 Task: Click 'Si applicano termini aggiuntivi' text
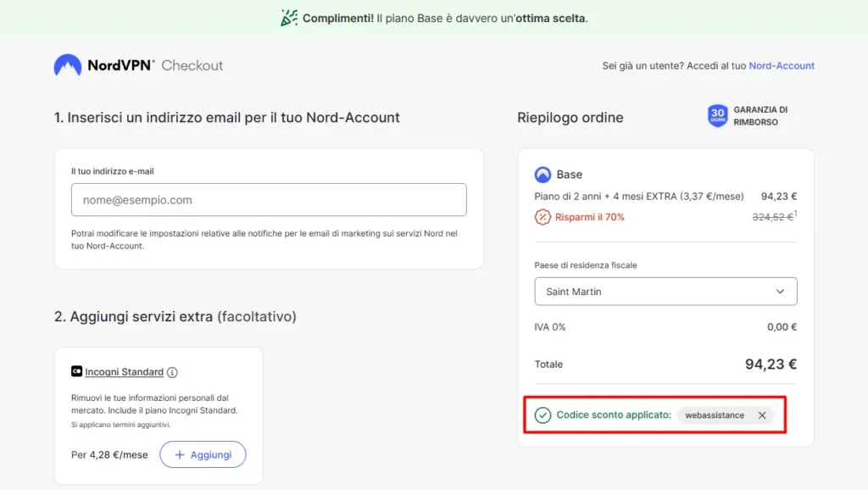pos(120,425)
